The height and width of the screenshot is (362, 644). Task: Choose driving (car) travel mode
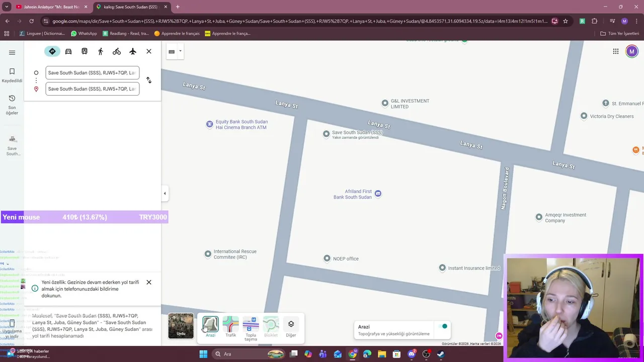pos(68,51)
